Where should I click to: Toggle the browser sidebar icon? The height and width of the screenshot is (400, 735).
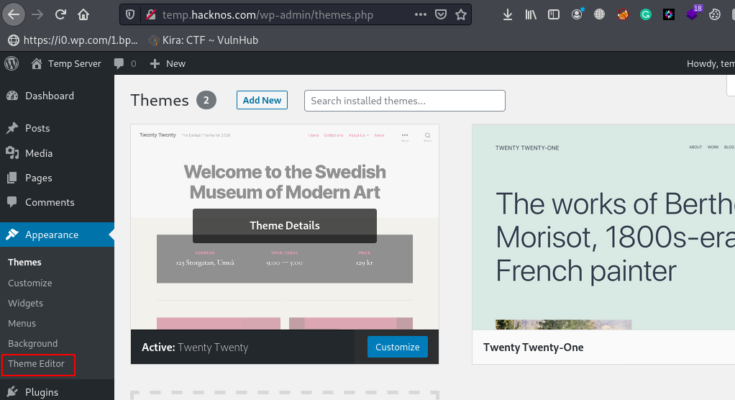tap(554, 15)
